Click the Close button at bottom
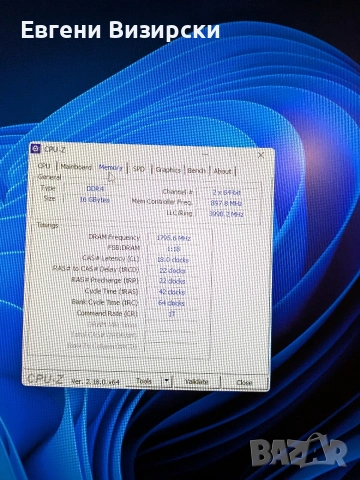This screenshot has width=360, height=480. (244, 383)
